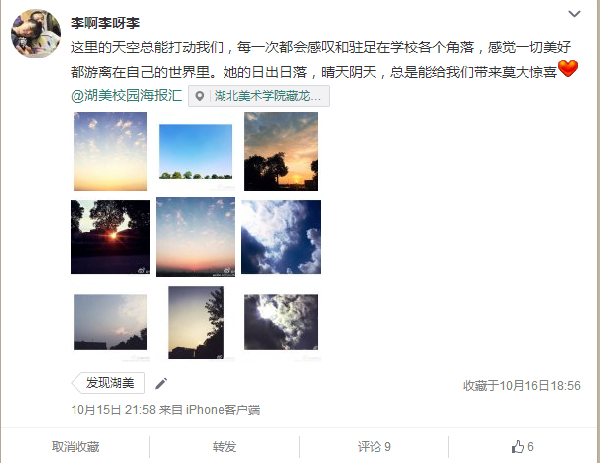The height and width of the screenshot is (463, 600).
Task: Open the sunset behind tree silhouettes thumbnail
Action: click(281, 152)
